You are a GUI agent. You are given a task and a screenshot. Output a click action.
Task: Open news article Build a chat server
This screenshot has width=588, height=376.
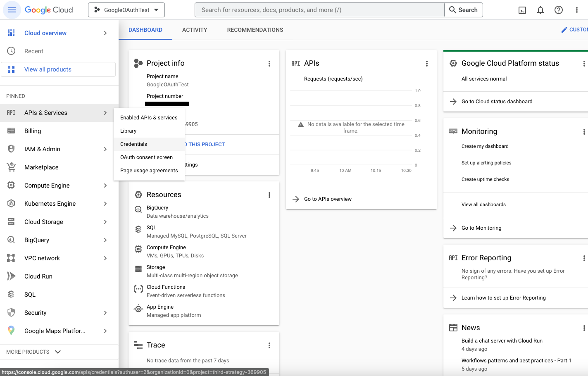(502, 341)
